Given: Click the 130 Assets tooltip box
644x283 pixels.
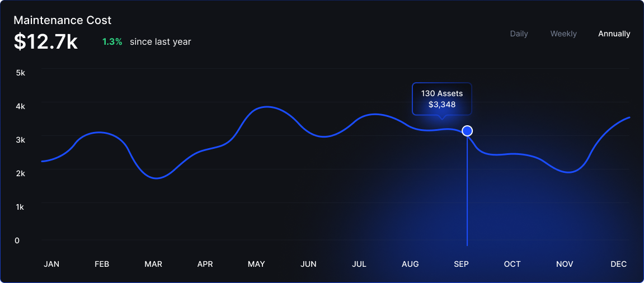Looking at the screenshot, I should pos(441,99).
